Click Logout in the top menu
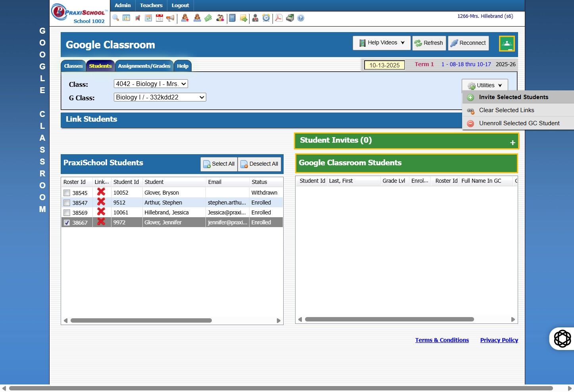Viewport: 574px width, 392px height. coord(180,6)
